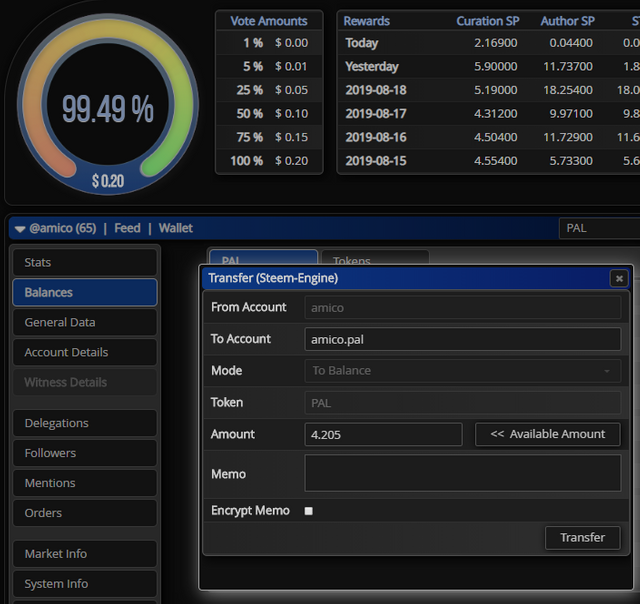Select the 2019-08-18 rewards row
Image resolution: width=640 pixels, height=604 pixels.
coord(489,90)
